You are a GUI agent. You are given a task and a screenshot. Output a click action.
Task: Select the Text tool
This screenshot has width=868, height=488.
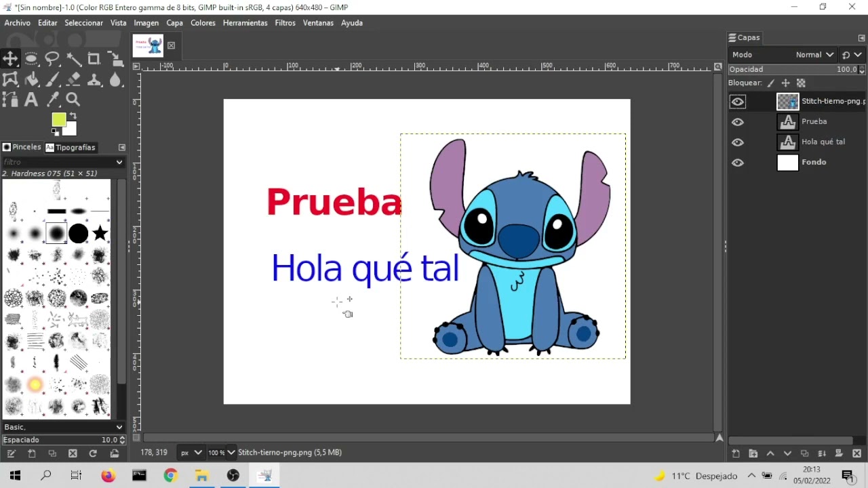(31, 100)
